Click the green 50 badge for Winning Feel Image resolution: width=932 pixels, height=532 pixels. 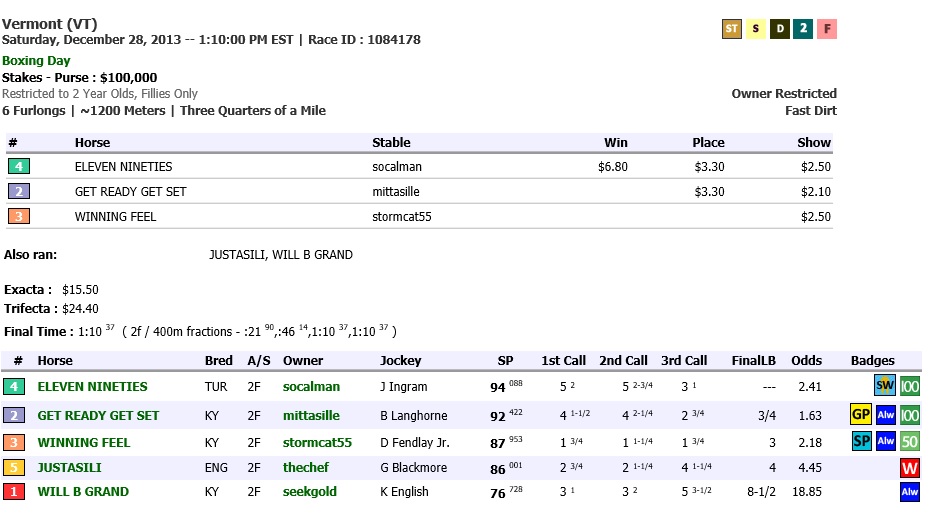[909, 442]
